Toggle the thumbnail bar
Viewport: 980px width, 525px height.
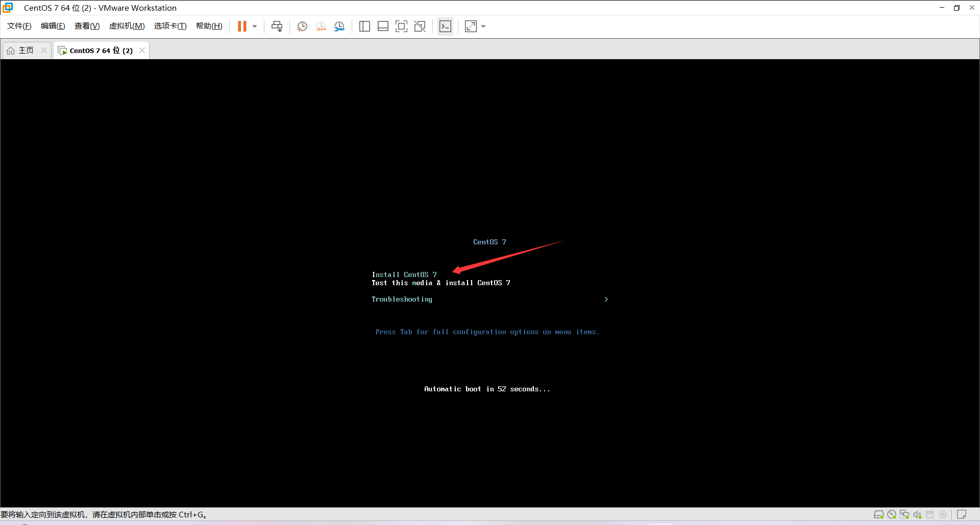(383, 27)
